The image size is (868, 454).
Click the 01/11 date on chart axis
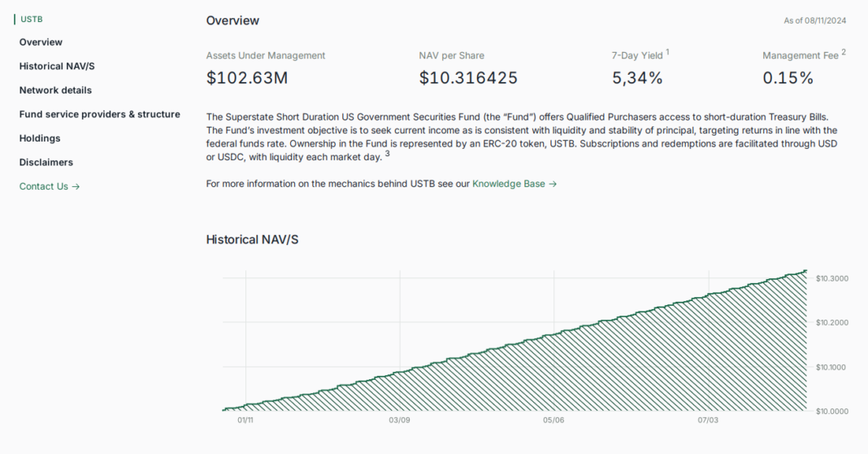coord(245,421)
